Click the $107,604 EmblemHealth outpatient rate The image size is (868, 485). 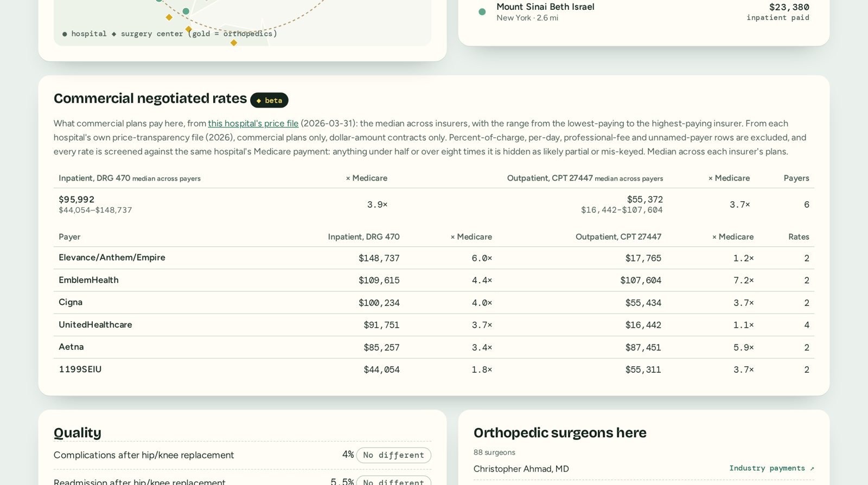click(x=641, y=280)
